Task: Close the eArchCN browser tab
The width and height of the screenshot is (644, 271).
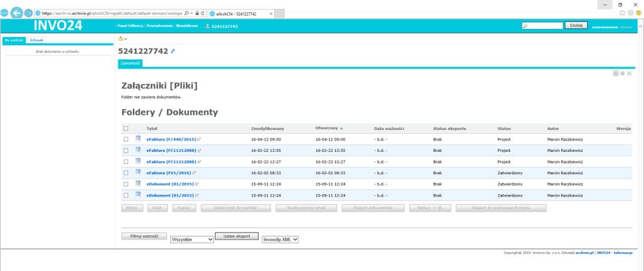Action: (x=271, y=14)
